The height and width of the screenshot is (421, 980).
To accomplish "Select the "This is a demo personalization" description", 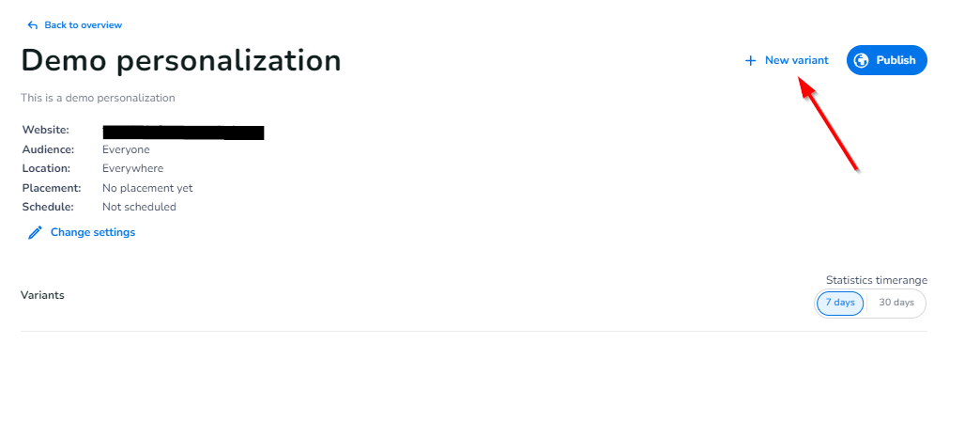I will tap(98, 98).
